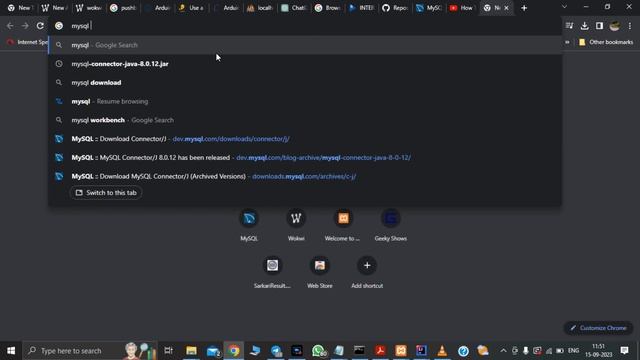Open clock showing 11:51
The height and width of the screenshot is (360, 640).
pos(598,351)
